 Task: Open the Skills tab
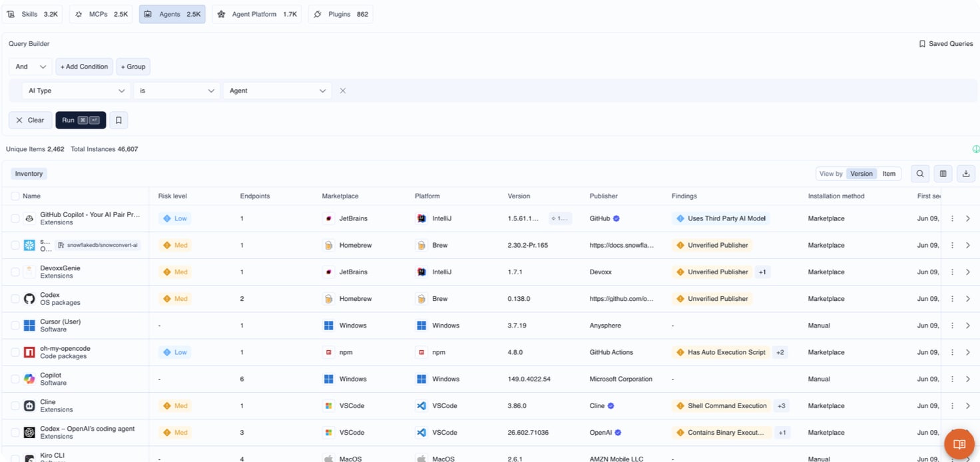coord(33,14)
